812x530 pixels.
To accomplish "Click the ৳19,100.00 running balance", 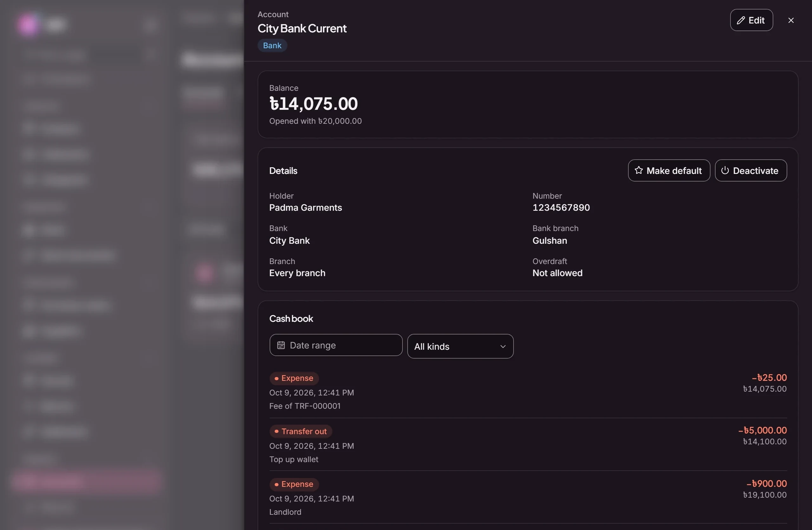I will (x=764, y=495).
